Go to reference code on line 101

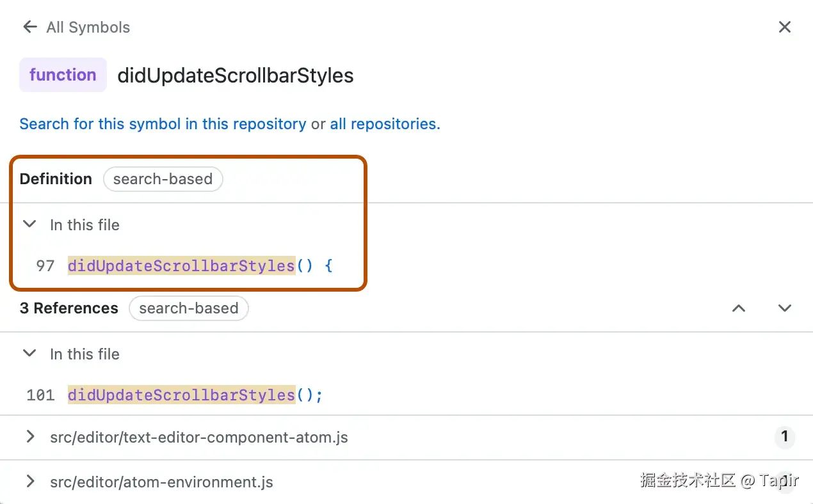[x=195, y=395]
